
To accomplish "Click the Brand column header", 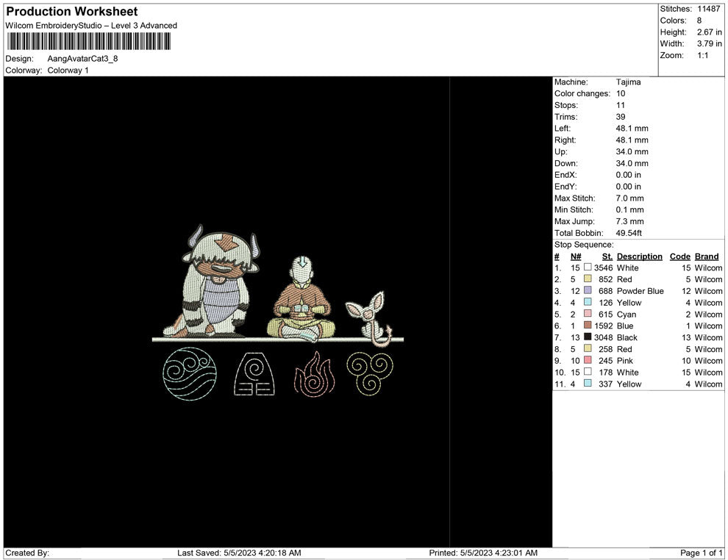I will point(707,256).
